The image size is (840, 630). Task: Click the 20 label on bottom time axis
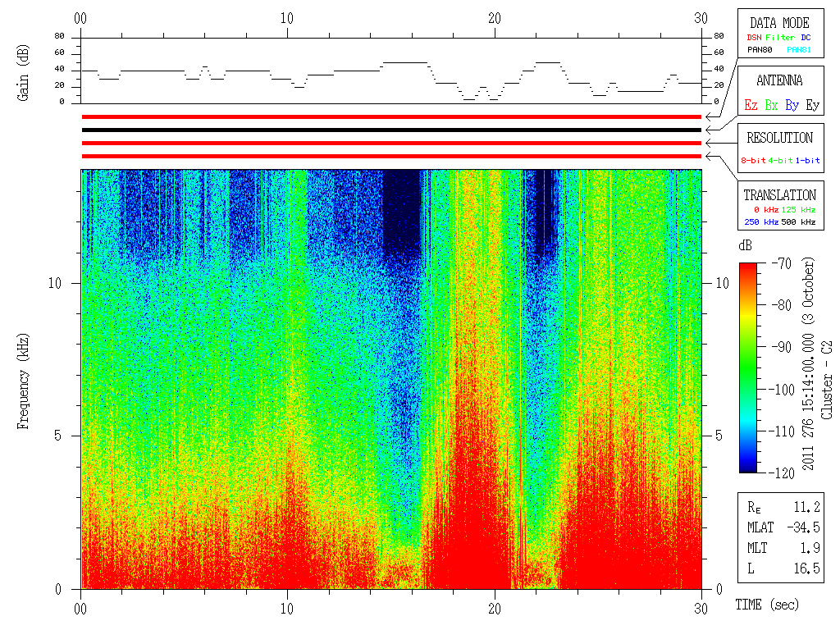495,609
